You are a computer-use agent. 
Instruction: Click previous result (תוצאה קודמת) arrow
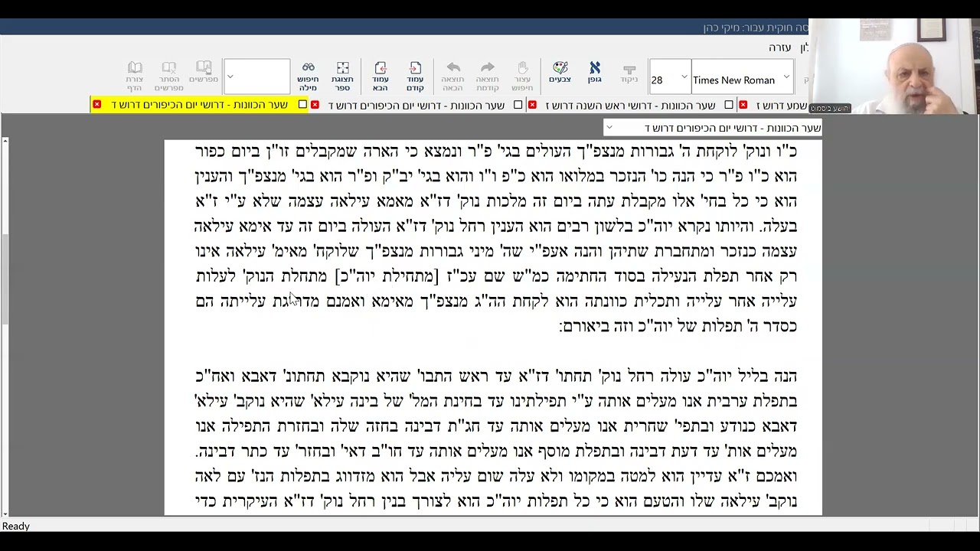click(x=488, y=77)
